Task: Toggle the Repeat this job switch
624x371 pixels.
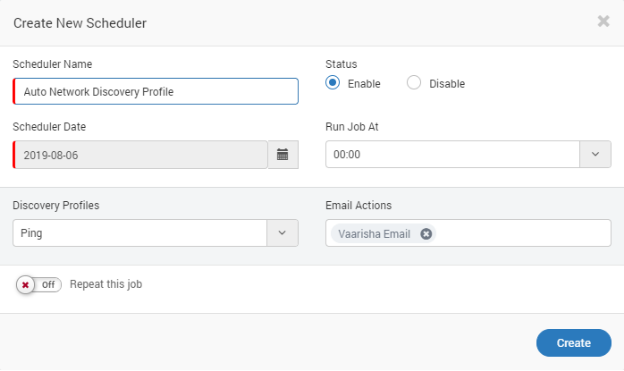Action: (x=39, y=285)
